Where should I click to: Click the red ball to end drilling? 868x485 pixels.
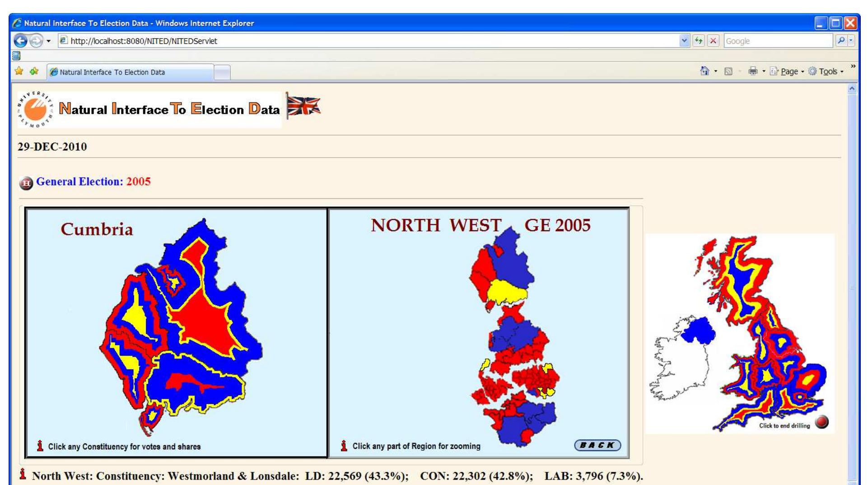(x=822, y=422)
